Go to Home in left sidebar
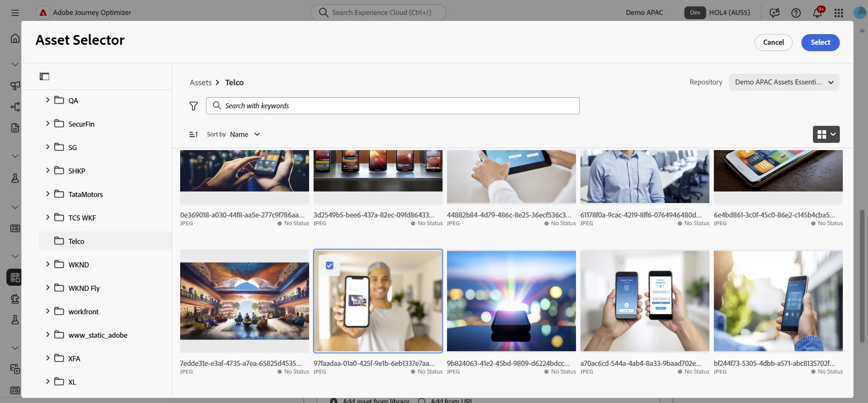The height and width of the screenshot is (403, 868). (x=15, y=38)
